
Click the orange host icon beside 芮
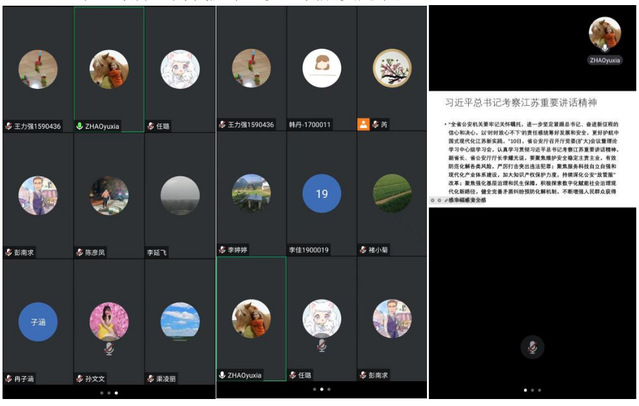[364, 125]
